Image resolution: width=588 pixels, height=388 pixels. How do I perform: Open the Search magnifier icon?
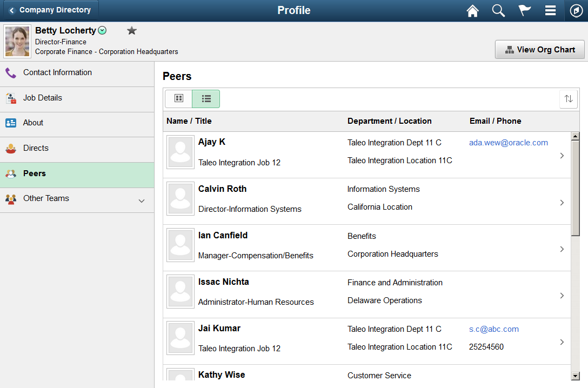(x=498, y=10)
